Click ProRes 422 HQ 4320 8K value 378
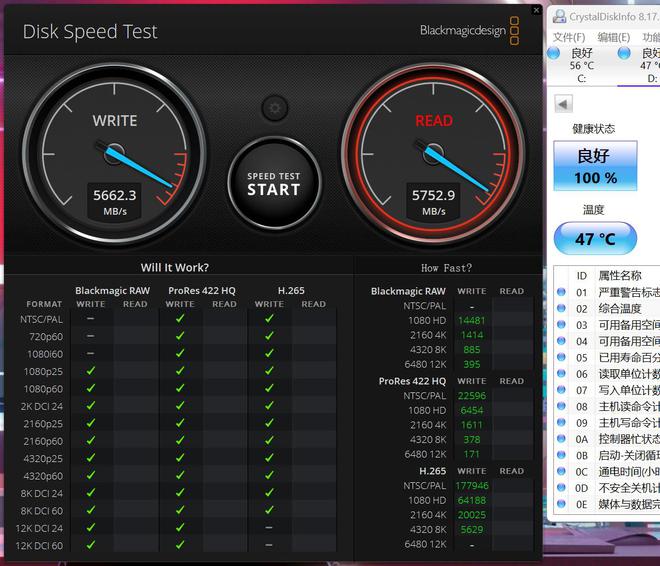The height and width of the screenshot is (566, 660). 472,439
